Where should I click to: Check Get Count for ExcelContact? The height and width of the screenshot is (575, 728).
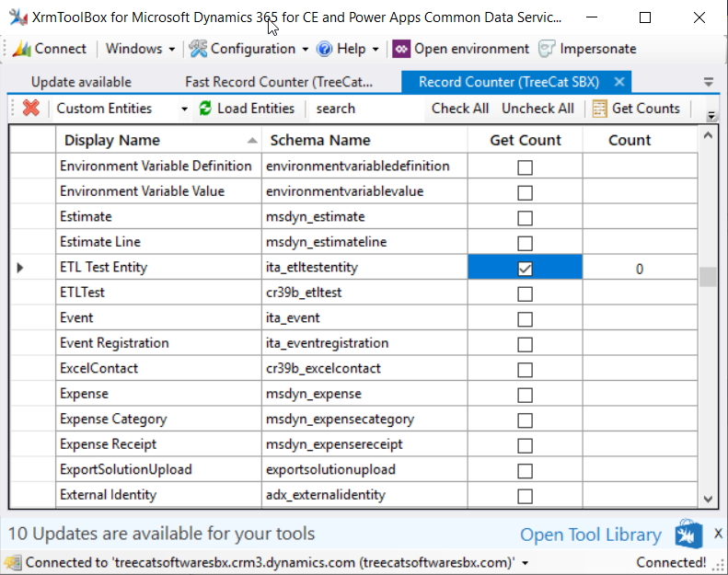[x=525, y=370]
